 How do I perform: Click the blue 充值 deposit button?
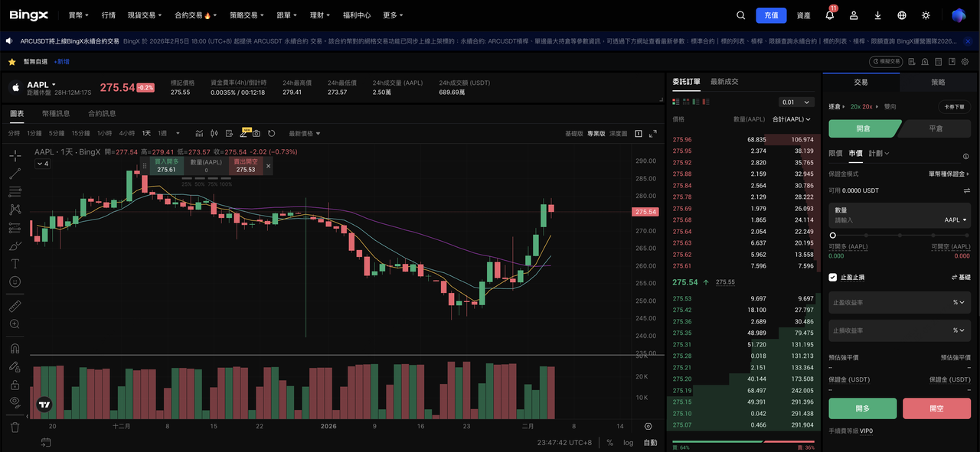pos(770,15)
